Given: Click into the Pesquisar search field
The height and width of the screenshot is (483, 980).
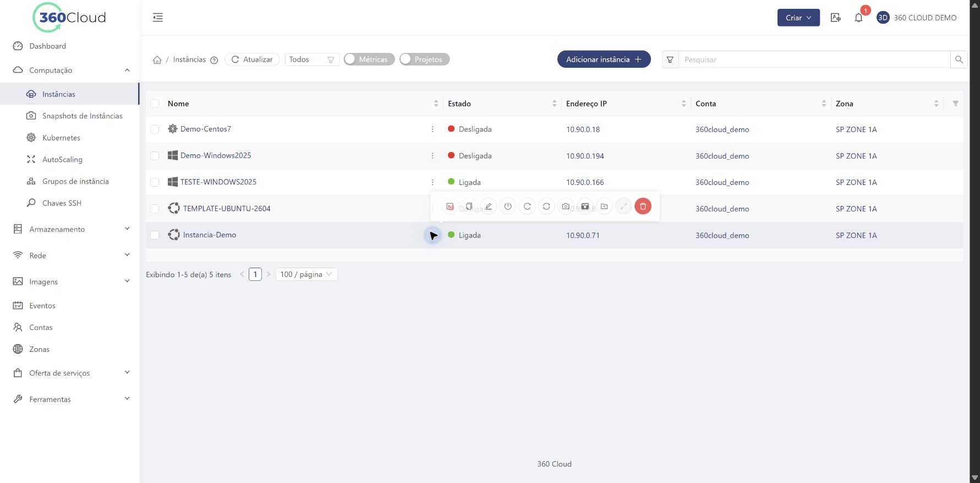Looking at the screenshot, I should click(814, 59).
